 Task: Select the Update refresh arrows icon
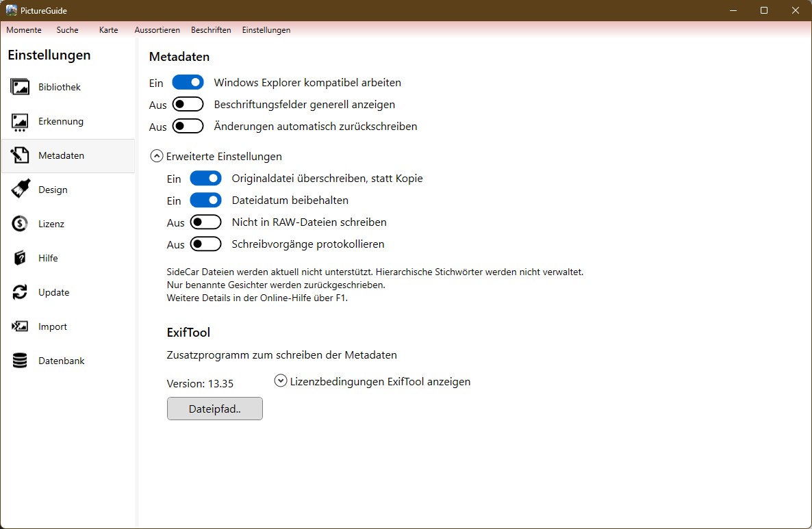coord(20,292)
